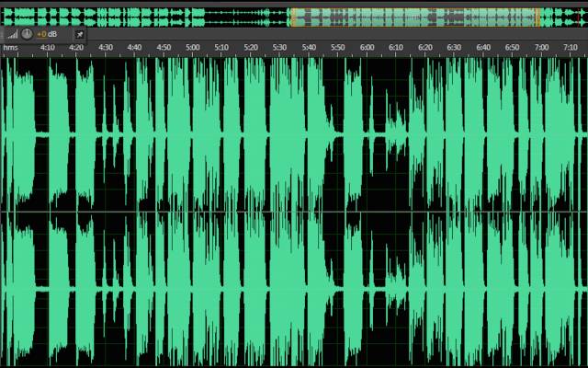Click the right handle of the navigator zoom region
The image size is (588, 368).
(x=538, y=17)
